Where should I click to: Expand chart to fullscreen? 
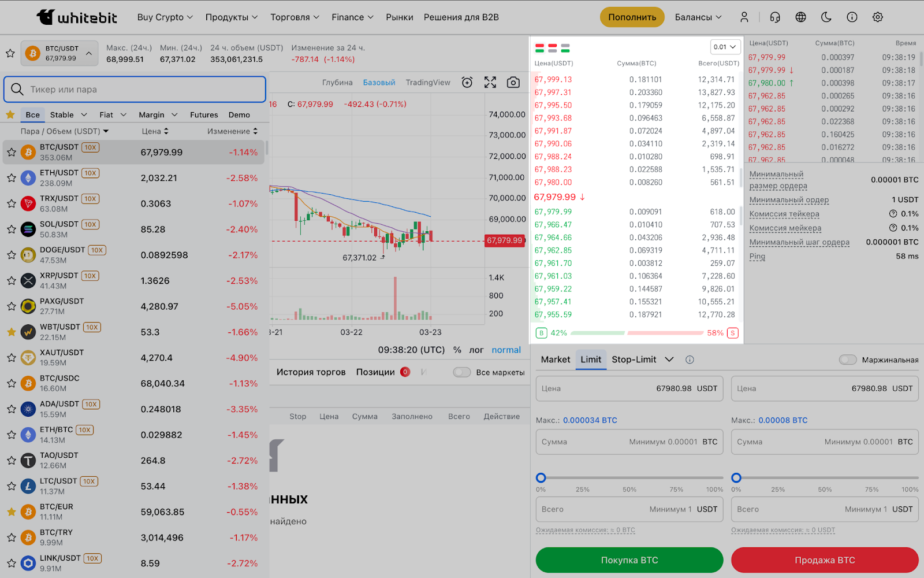pyautogui.click(x=490, y=83)
